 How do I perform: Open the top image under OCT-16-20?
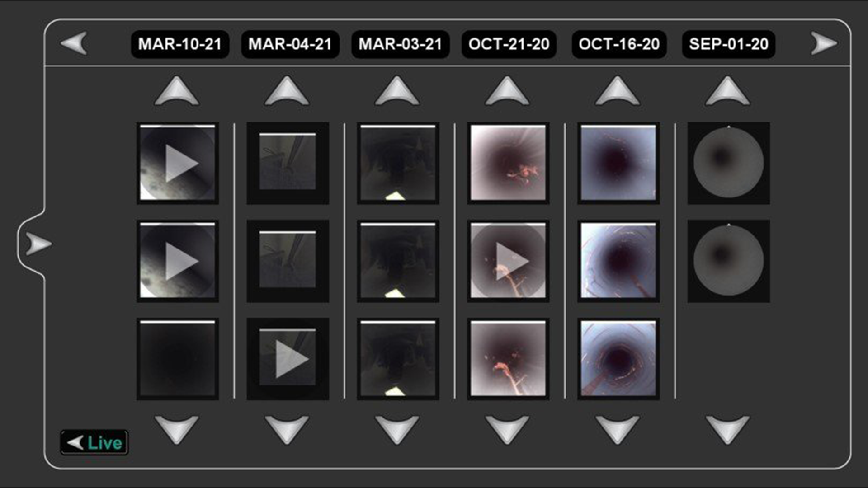[618, 163]
